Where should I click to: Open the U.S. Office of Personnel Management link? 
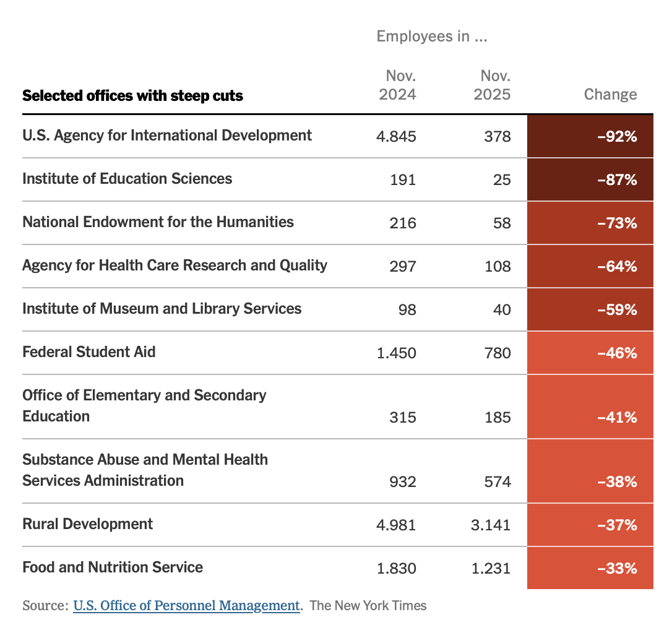click(186, 605)
